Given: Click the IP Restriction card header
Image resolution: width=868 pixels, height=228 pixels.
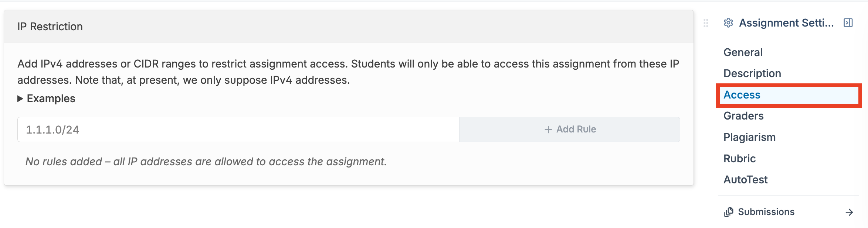Looking at the screenshot, I should point(50,27).
